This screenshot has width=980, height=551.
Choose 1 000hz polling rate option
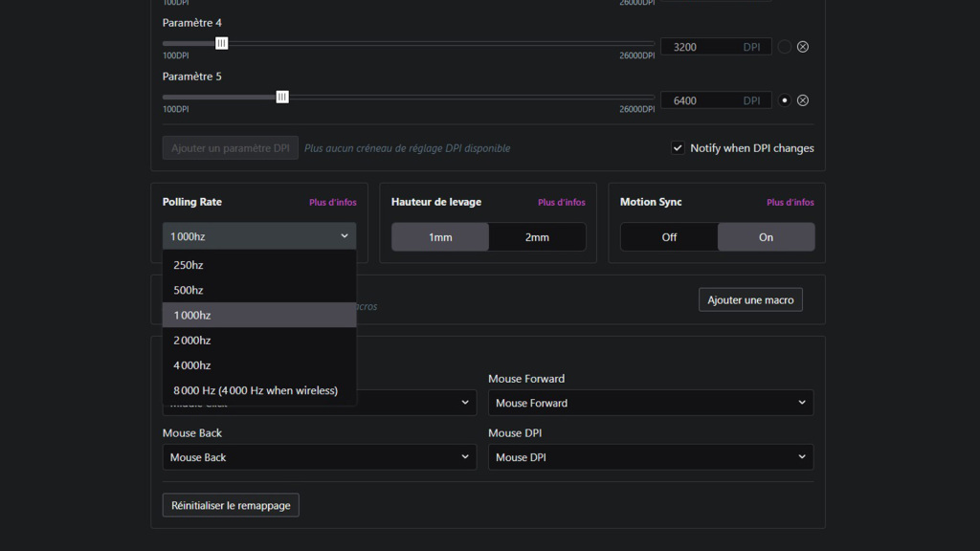tap(259, 315)
